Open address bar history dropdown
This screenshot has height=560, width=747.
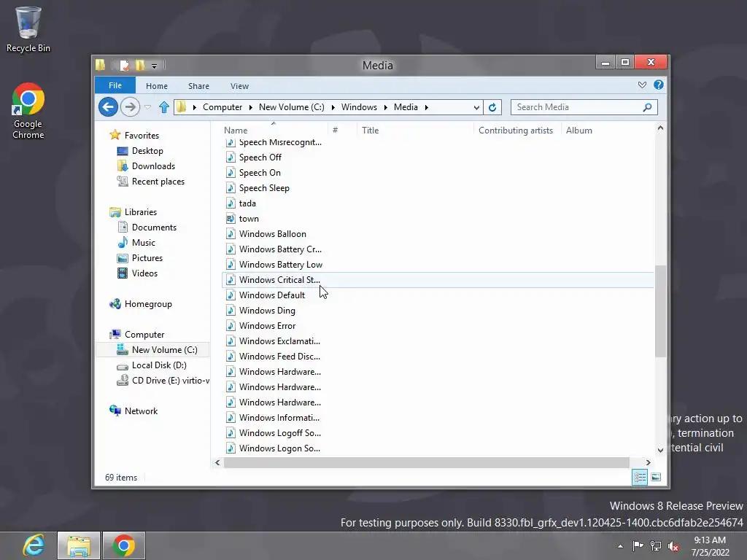tap(476, 108)
